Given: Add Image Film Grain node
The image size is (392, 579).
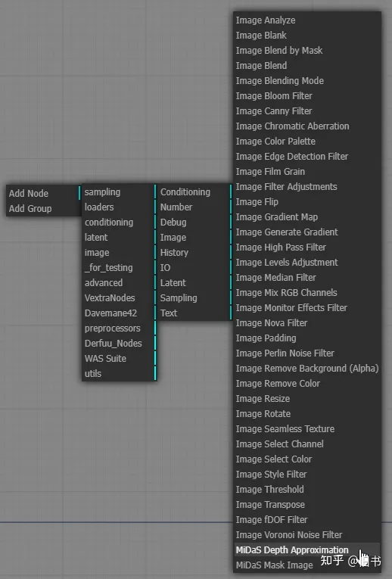Looking at the screenshot, I should tap(307, 172).
